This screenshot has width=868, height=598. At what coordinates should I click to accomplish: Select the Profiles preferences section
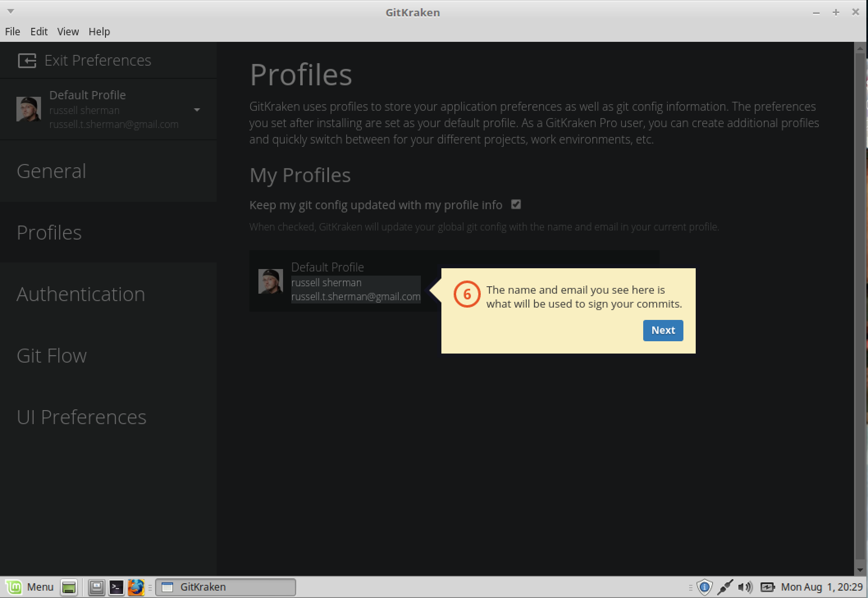point(108,232)
